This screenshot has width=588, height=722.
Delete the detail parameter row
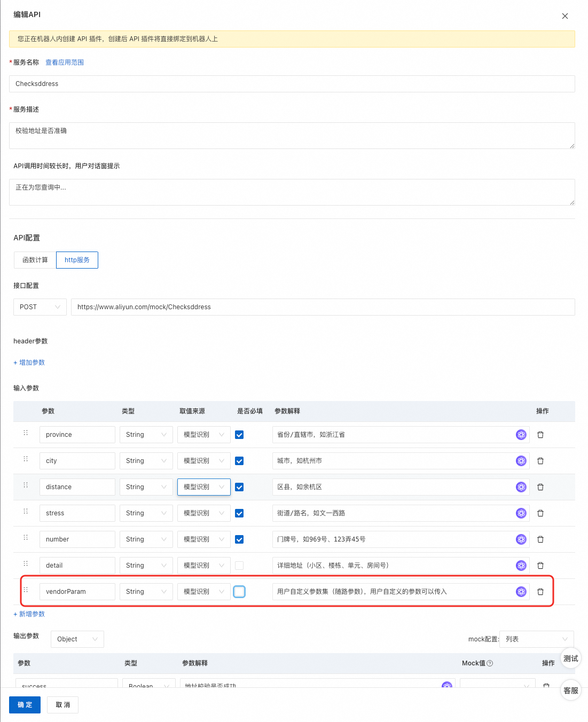(x=540, y=566)
